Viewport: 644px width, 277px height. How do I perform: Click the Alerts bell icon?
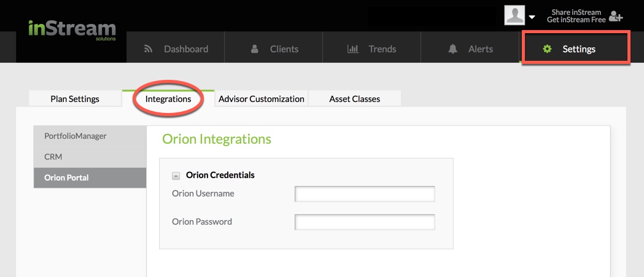(452, 49)
